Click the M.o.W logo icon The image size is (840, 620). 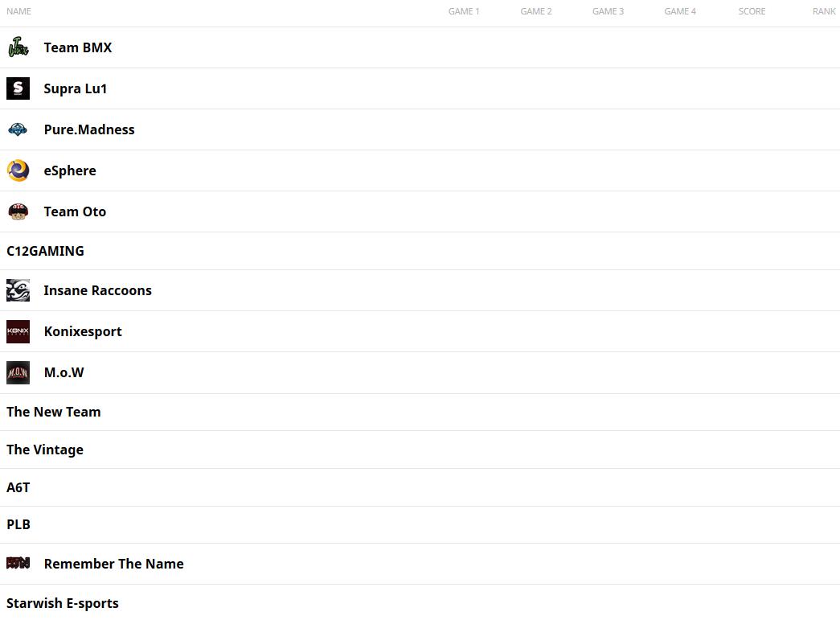click(x=18, y=372)
